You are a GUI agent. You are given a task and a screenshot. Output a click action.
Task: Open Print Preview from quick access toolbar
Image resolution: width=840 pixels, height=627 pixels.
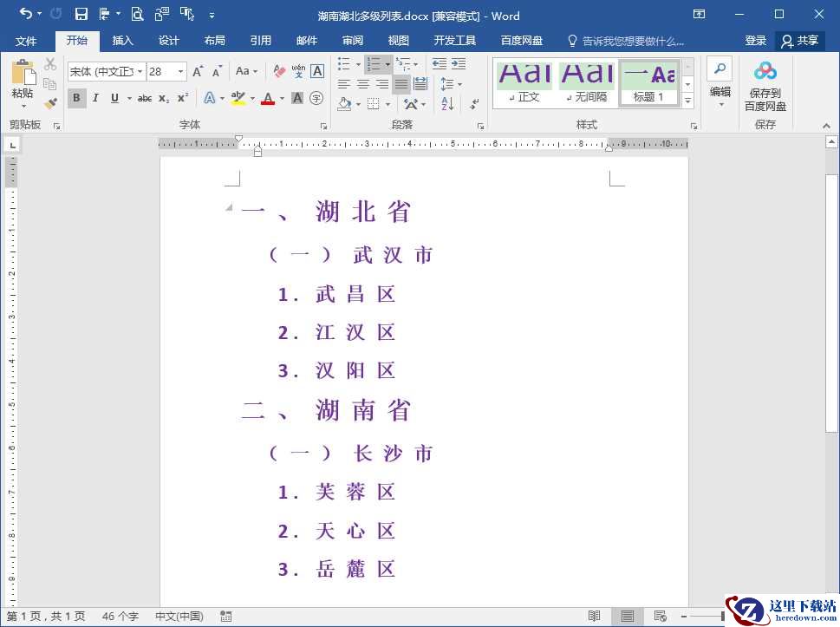(137, 14)
